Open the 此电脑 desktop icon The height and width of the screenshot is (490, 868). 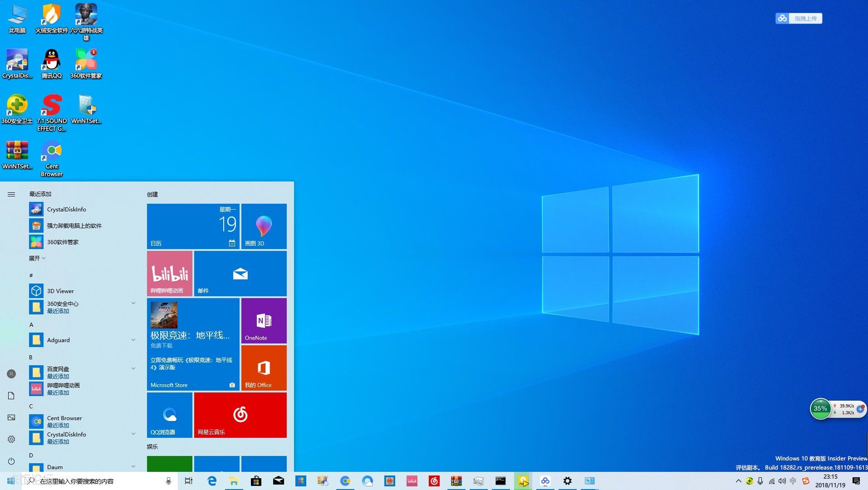pyautogui.click(x=17, y=18)
